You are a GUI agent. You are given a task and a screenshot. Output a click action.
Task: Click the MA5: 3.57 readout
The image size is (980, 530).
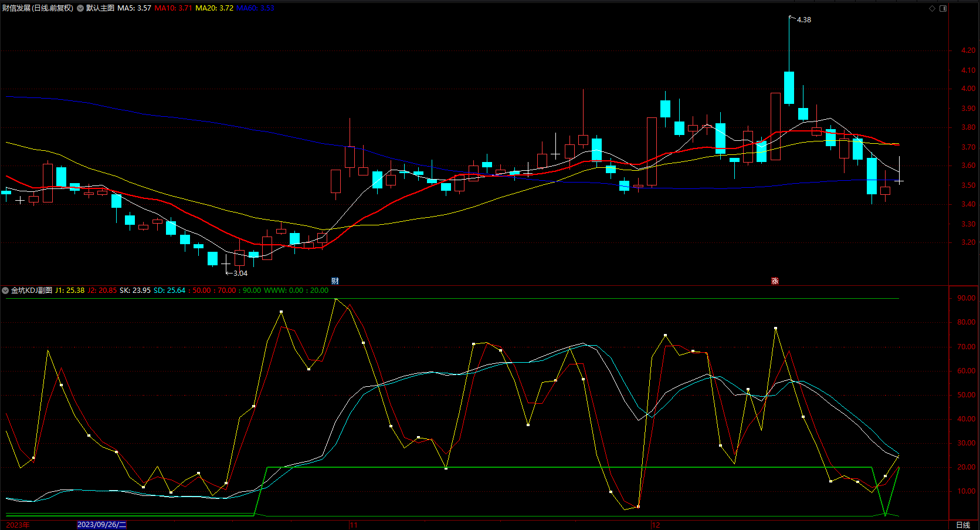point(134,8)
